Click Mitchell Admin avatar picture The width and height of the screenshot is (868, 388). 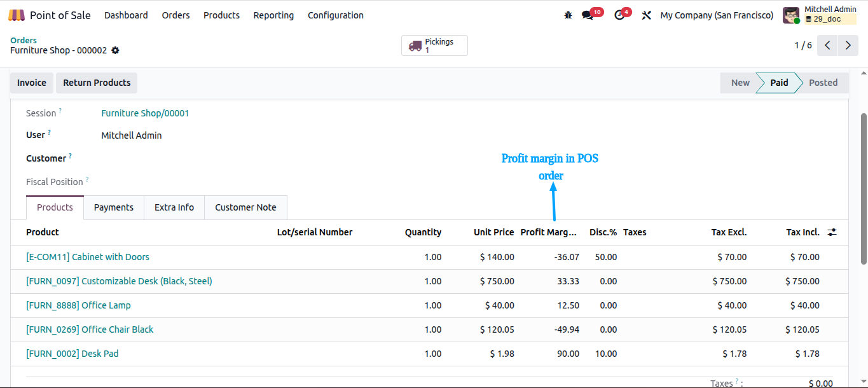coord(791,15)
